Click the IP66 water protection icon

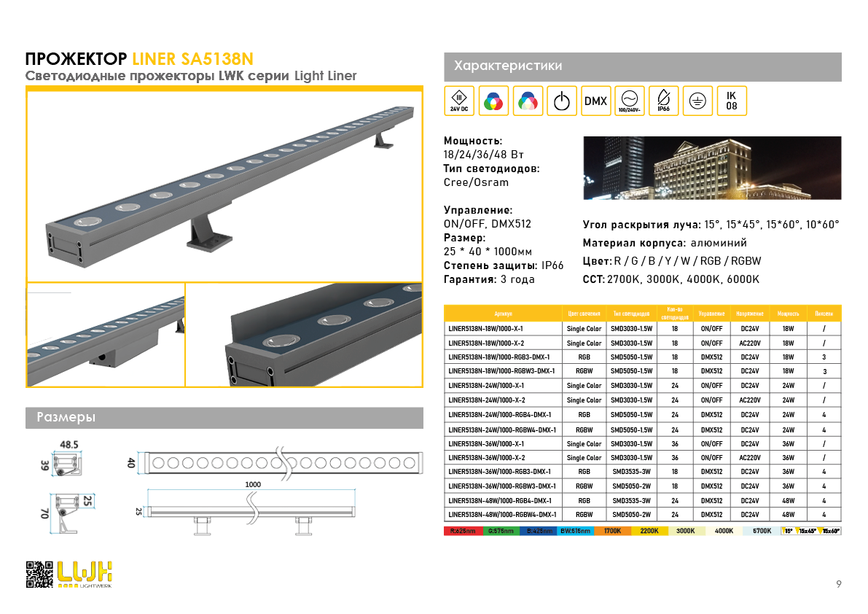pos(663,101)
